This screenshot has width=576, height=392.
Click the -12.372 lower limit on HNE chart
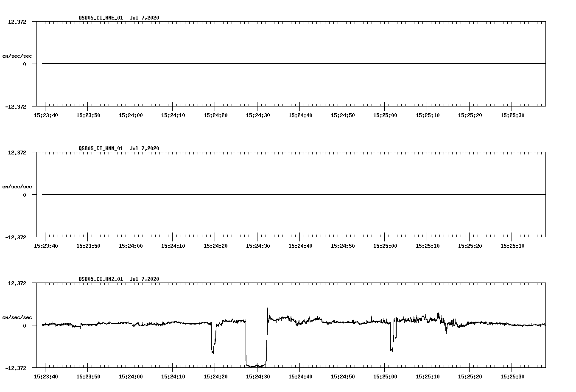[16, 106]
